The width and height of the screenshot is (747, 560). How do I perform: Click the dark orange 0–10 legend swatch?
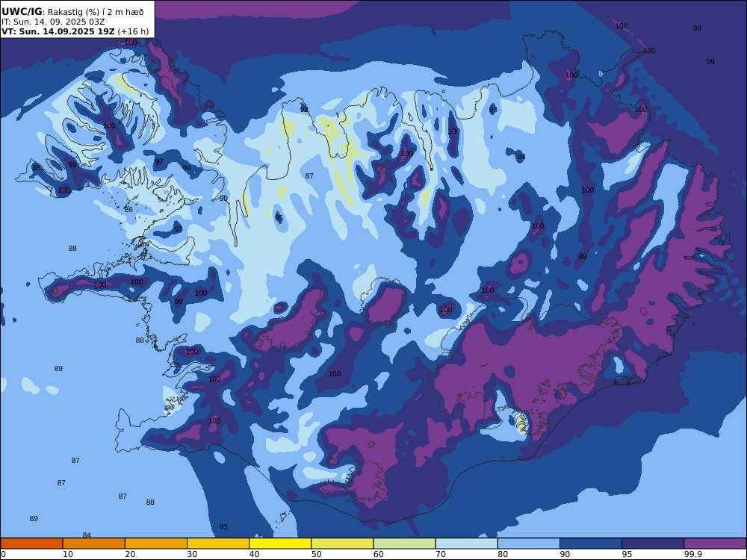click(31, 544)
